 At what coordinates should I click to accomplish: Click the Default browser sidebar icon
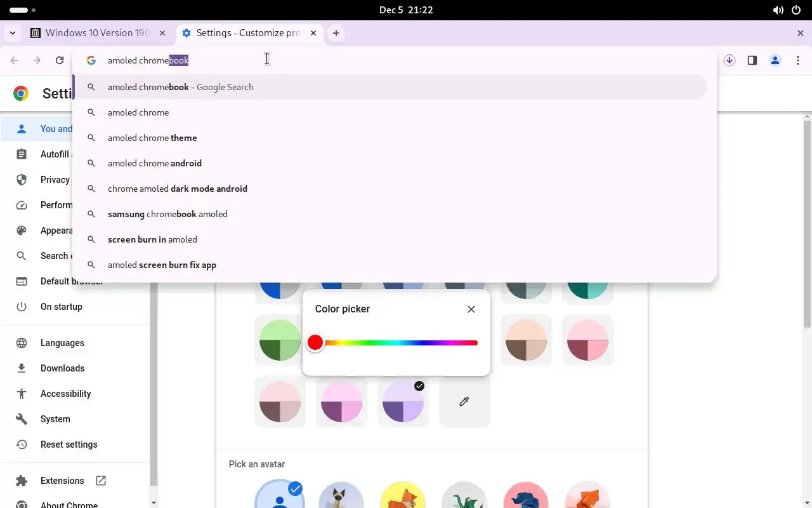tap(22, 281)
